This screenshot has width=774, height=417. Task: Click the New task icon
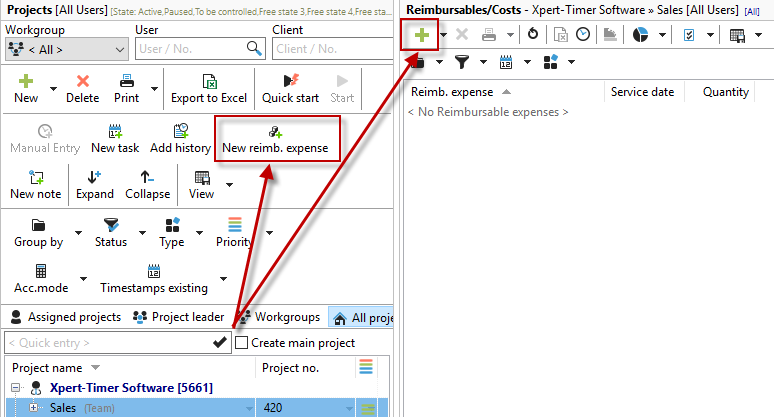[x=115, y=139]
